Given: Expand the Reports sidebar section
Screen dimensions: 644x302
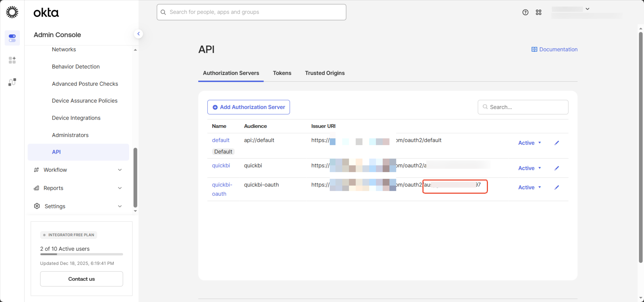Looking at the screenshot, I should coord(78,188).
